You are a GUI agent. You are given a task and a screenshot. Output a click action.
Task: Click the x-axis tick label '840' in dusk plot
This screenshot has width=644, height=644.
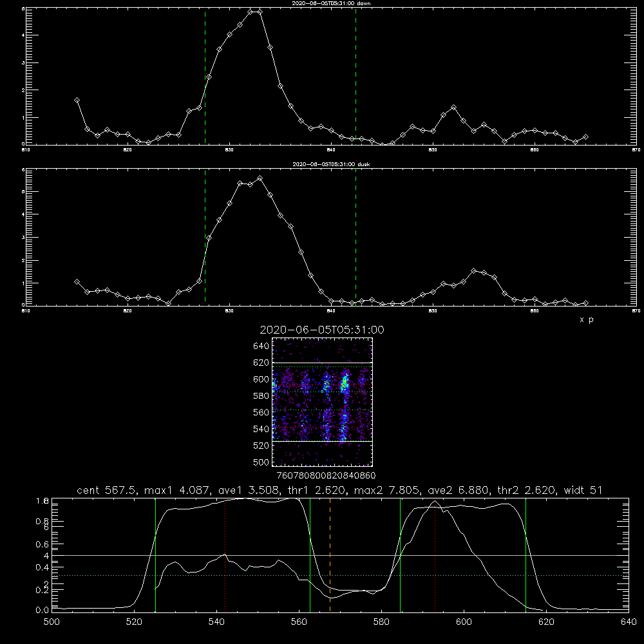(331, 311)
